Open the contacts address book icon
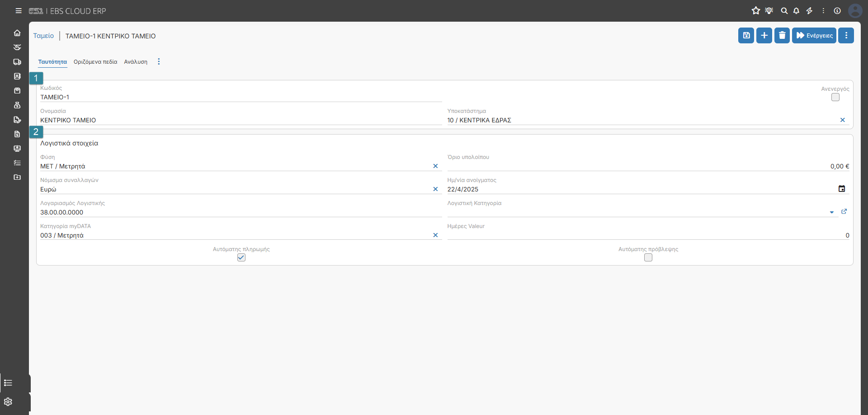 point(17,76)
